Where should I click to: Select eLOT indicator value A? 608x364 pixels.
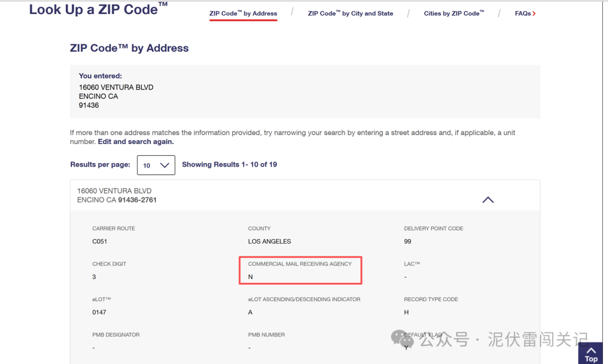click(250, 312)
